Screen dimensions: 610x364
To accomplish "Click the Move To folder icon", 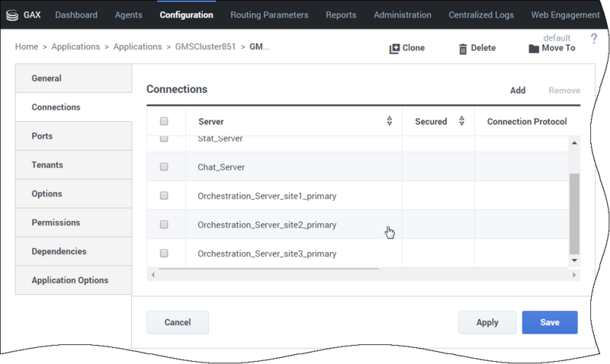I will [x=534, y=49].
